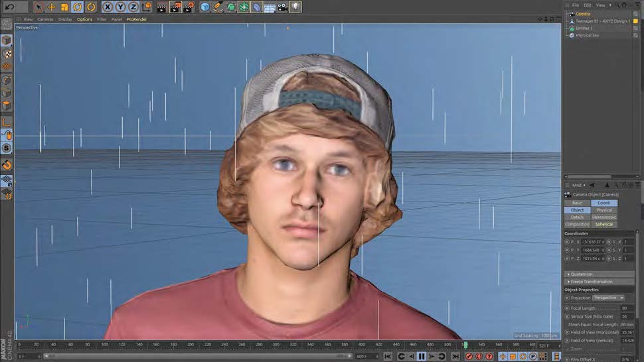644x362 pixels.
Task: Toggle the X axis lock
Action: coord(108,7)
